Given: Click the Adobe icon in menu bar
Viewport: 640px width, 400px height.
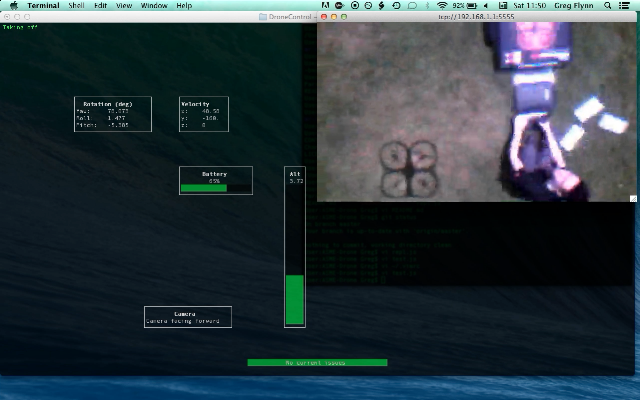Looking at the screenshot, I should 325,5.
